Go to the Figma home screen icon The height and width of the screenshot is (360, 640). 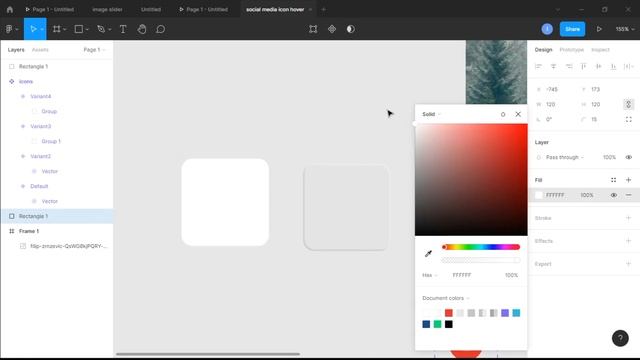click(x=10, y=9)
